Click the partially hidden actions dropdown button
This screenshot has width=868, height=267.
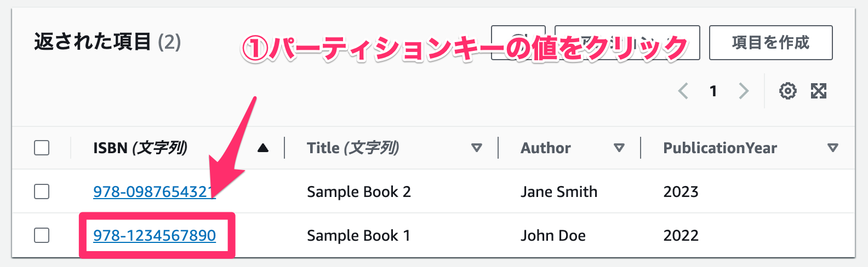coord(627,43)
